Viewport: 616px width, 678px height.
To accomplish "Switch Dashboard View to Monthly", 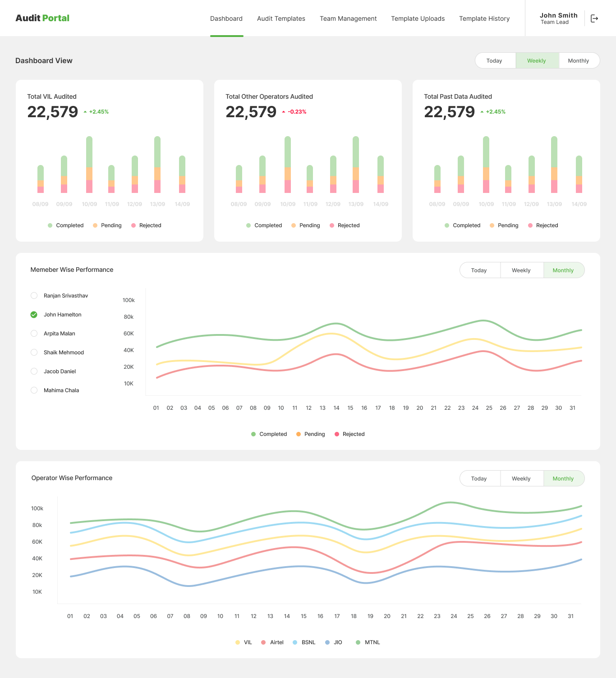I will coord(578,61).
